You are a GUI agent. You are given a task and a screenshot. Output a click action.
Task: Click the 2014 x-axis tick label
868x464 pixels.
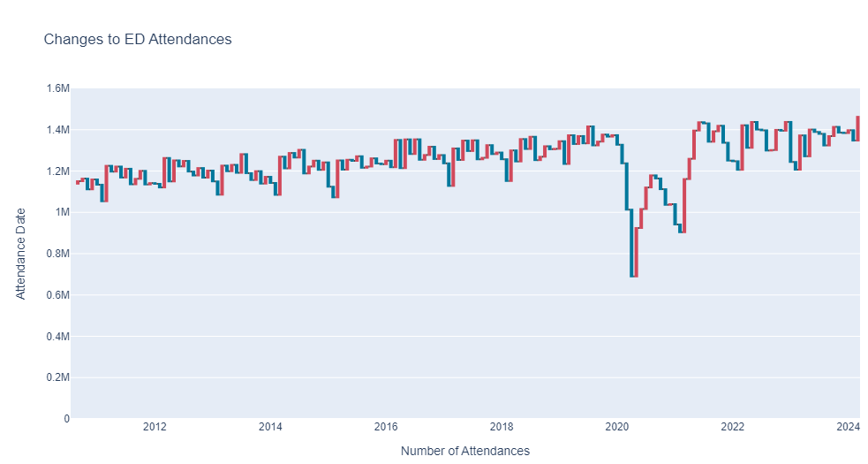pyautogui.click(x=270, y=426)
